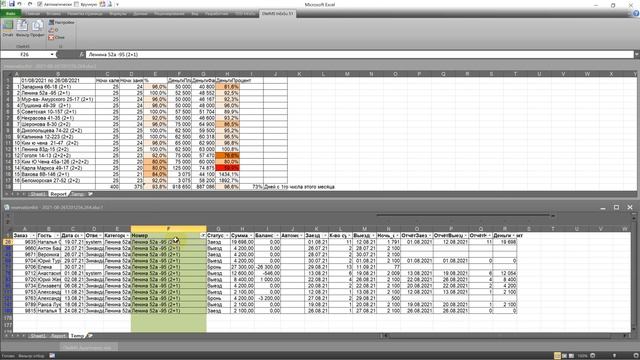The height and width of the screenshot is (360, 640).
Task: Open the Выезд column filter dropdown
Action: tap(373, 236)
